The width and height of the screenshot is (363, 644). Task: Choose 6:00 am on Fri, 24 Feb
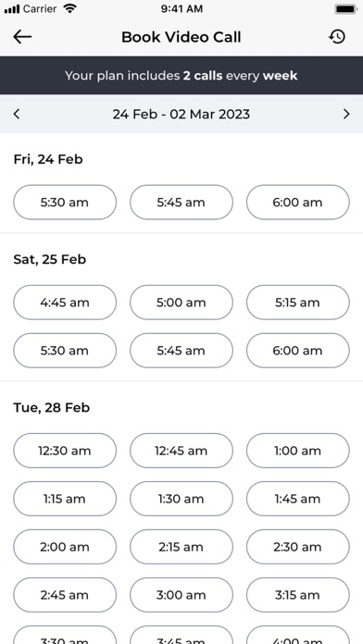298,202
